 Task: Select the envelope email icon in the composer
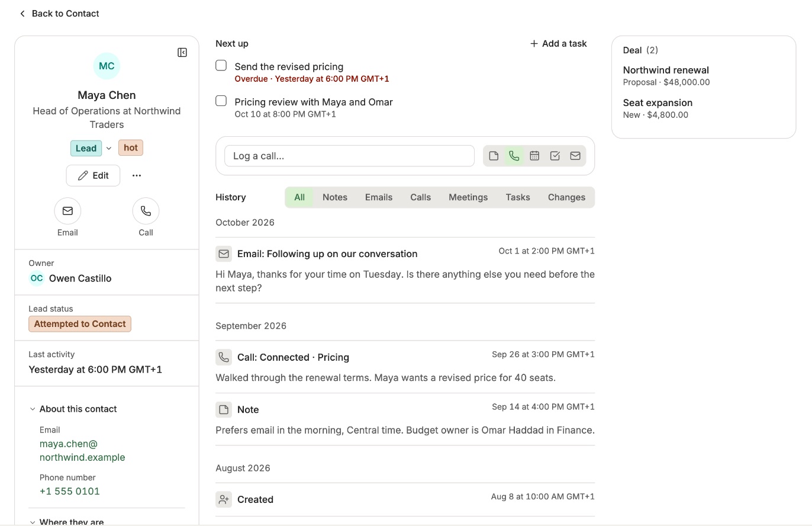[575, 156]
